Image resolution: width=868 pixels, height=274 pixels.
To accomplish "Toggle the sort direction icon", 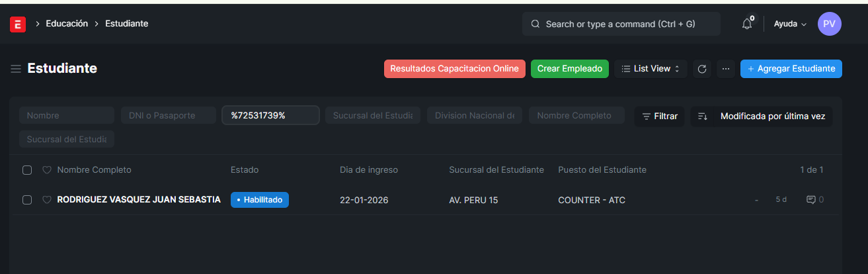I will [x=703, y=116].
